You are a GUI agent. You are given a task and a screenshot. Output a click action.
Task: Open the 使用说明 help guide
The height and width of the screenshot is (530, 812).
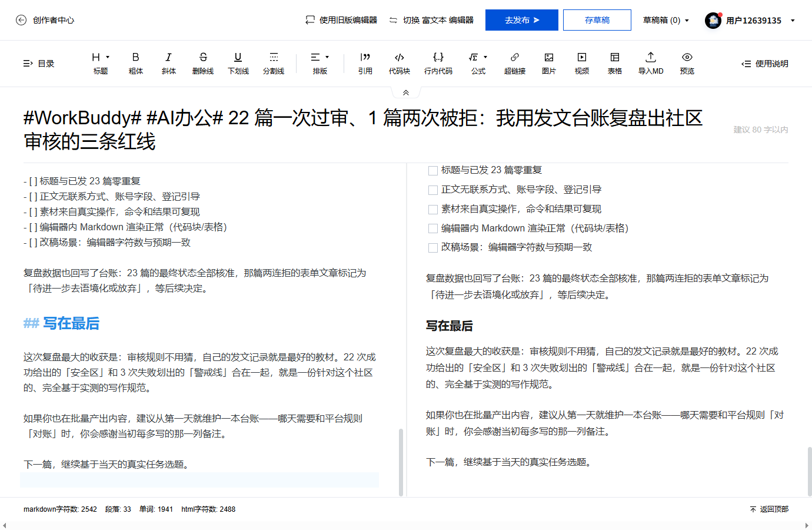point(765,64)
